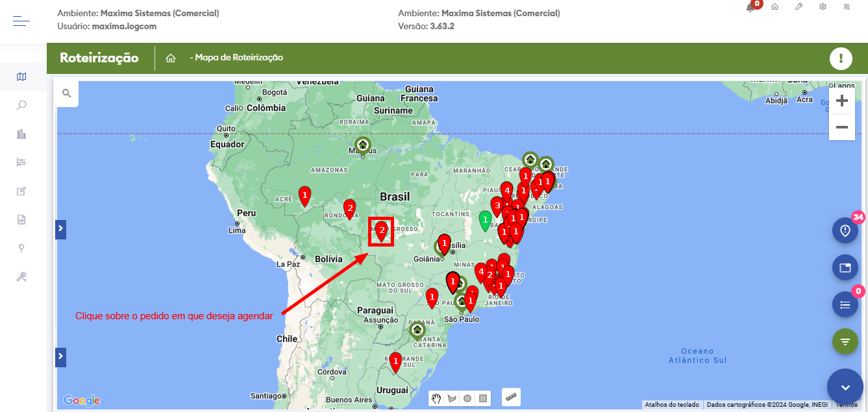Select the rectangle drawing tool
This screenshot has width=868, height=412.
tap(483, 398)
